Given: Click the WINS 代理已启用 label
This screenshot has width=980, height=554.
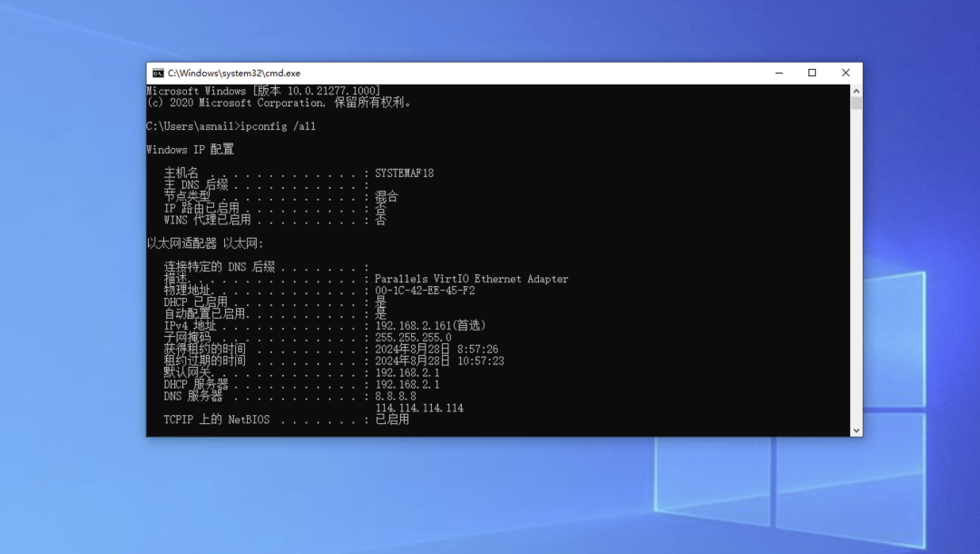Looking at the screenshot, I should tap(208, 220).
